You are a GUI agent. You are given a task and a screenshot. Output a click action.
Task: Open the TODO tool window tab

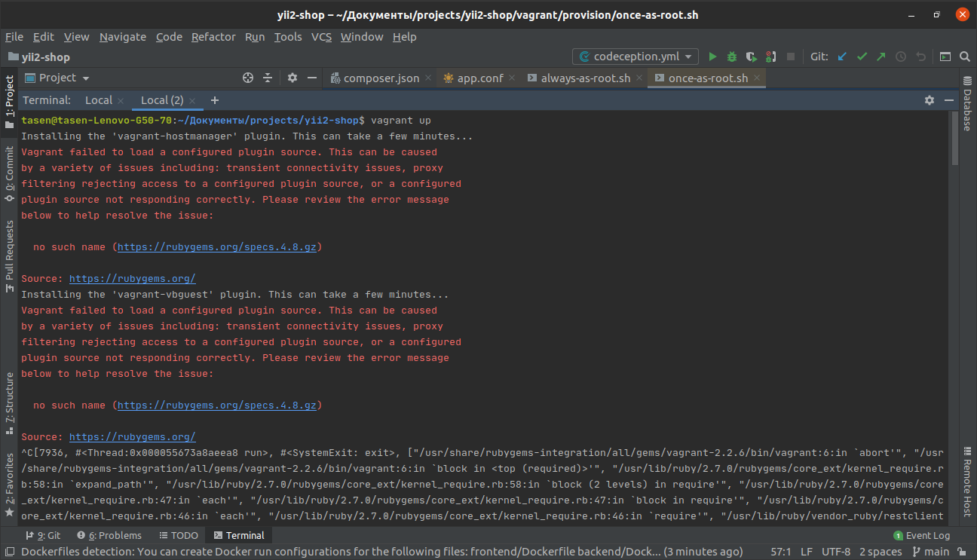point(179,535)
